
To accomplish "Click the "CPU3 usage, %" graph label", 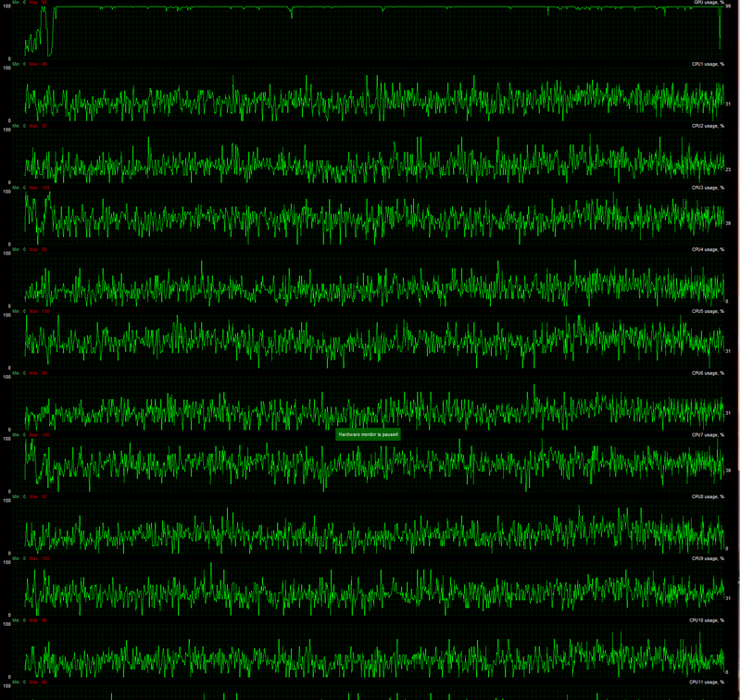I will 708,188.
